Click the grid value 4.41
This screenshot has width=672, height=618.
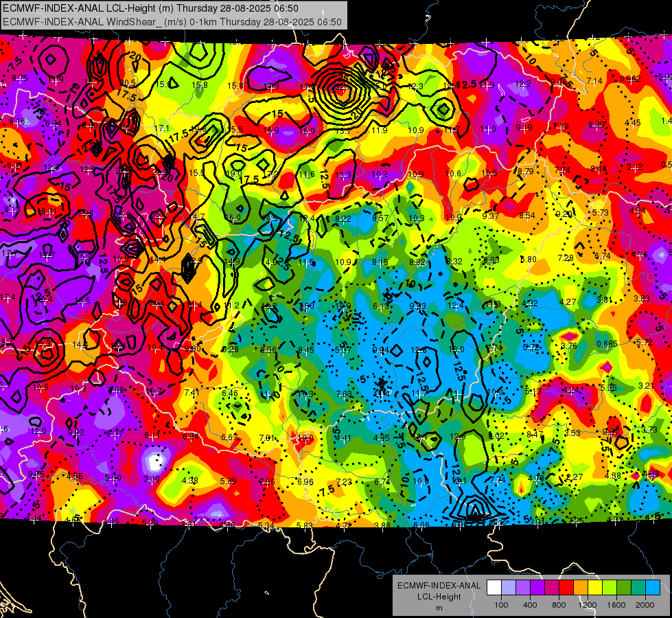(343, 438)
